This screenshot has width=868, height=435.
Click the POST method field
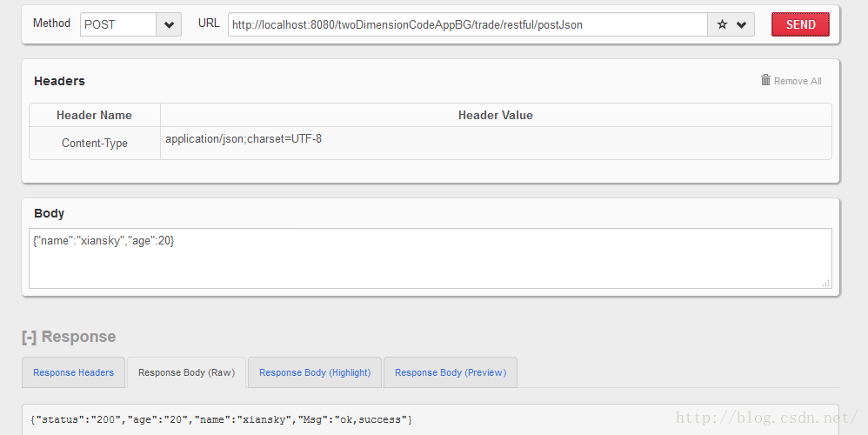point(118,25)
